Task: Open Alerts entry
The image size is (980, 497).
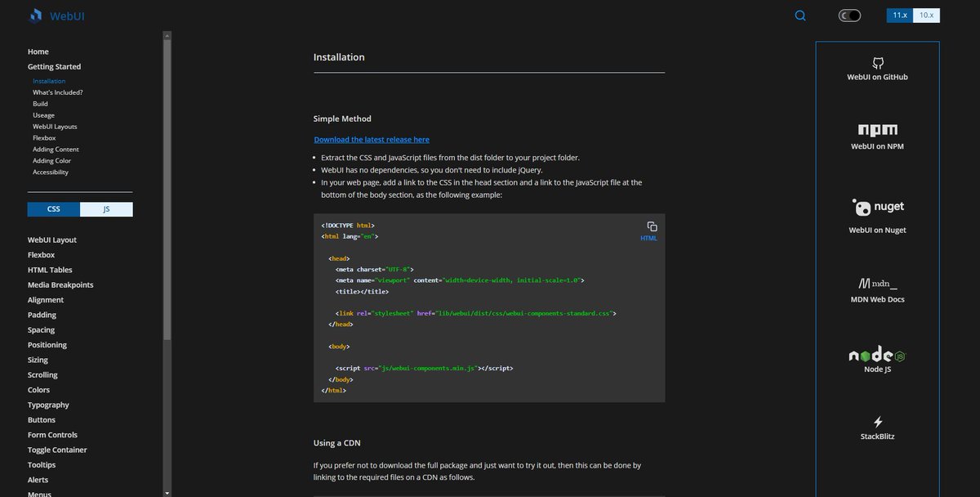Action: (x=38, y=480)
